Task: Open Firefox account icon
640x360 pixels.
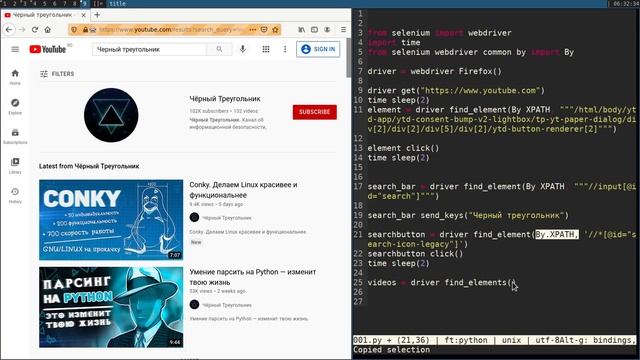Action: tap(327, 30)
